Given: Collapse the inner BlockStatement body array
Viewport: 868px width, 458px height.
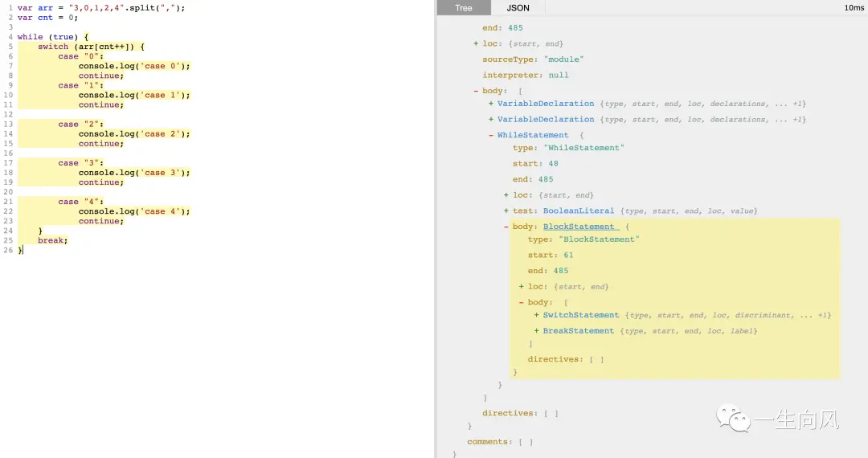Looking at the screenshot, I should coord(521,303).
